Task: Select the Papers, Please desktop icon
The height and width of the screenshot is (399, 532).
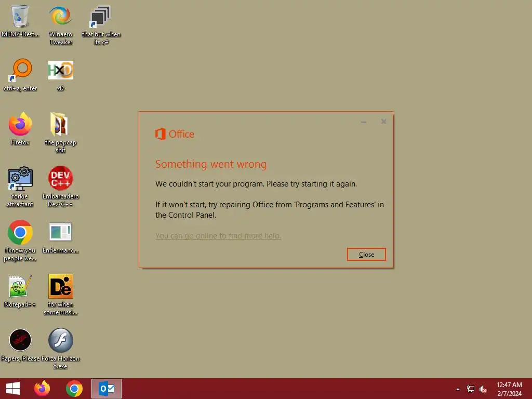Action: click(20, 345)
